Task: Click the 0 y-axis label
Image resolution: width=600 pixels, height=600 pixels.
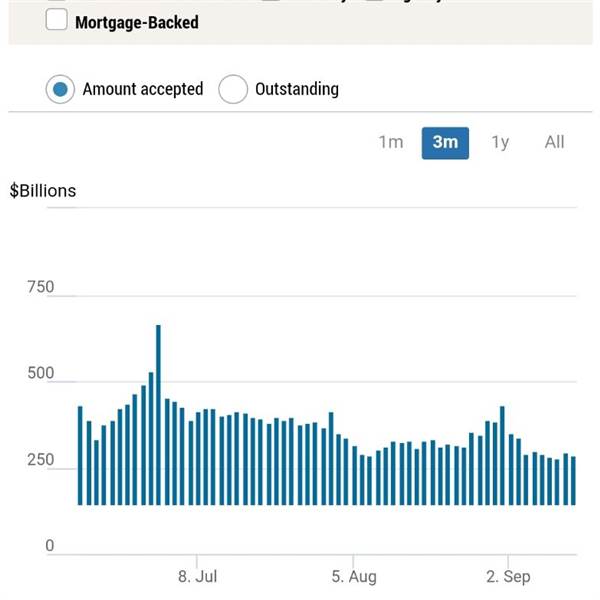Action: (x=48, y=546)
